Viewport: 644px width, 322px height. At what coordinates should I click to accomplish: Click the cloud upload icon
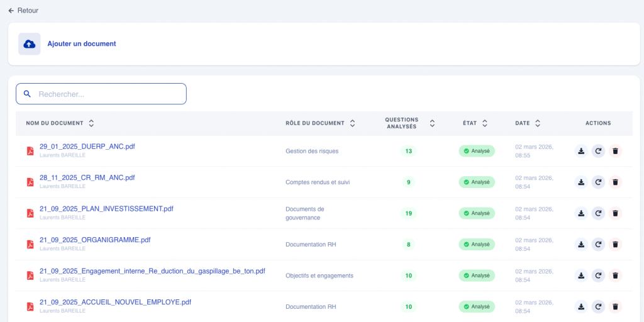[x=30, y=44]
